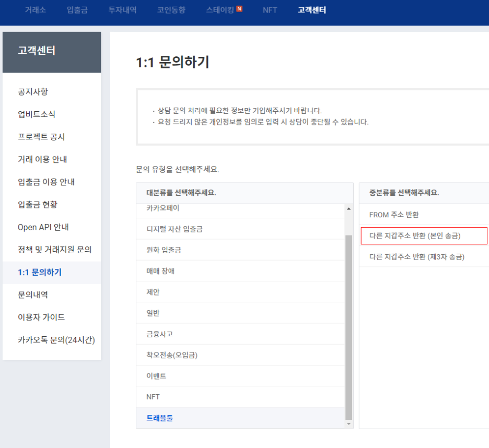Open 이용자 가이드 in sidebar

pos(41,317)
